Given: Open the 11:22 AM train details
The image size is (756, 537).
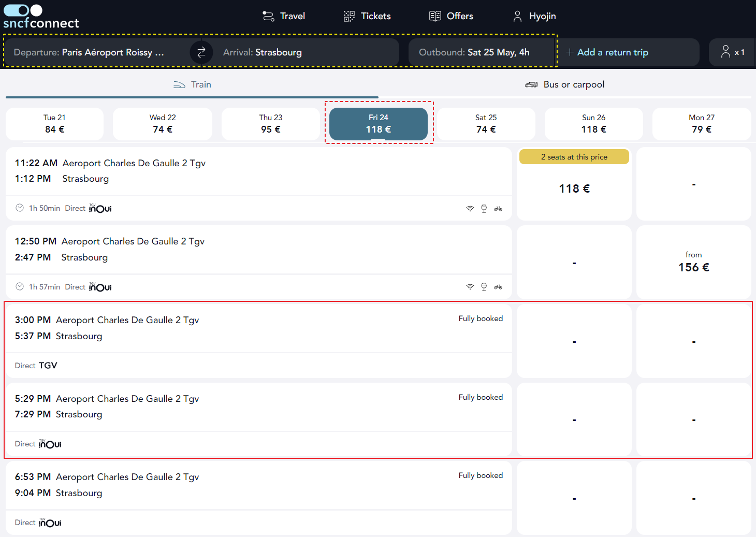Looking at the screenshot, I should tap(259, 184).
